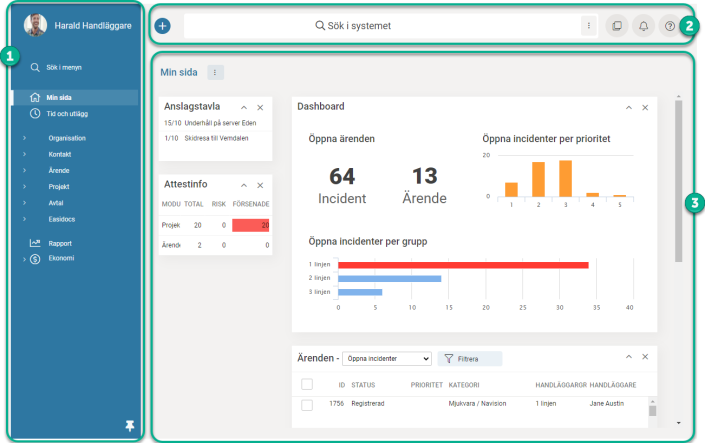Viewport: 705px width, 443px height.
Task: Collapse the Attestinfo widget
Action: [243, 185]
